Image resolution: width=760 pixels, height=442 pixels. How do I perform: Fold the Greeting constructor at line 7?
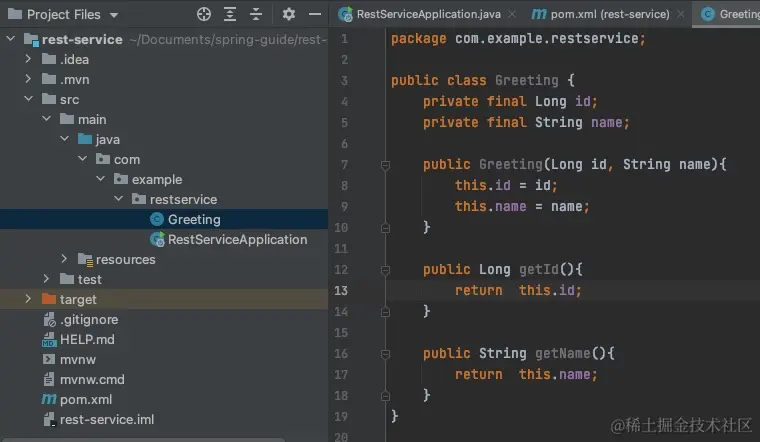click(385, 165)
